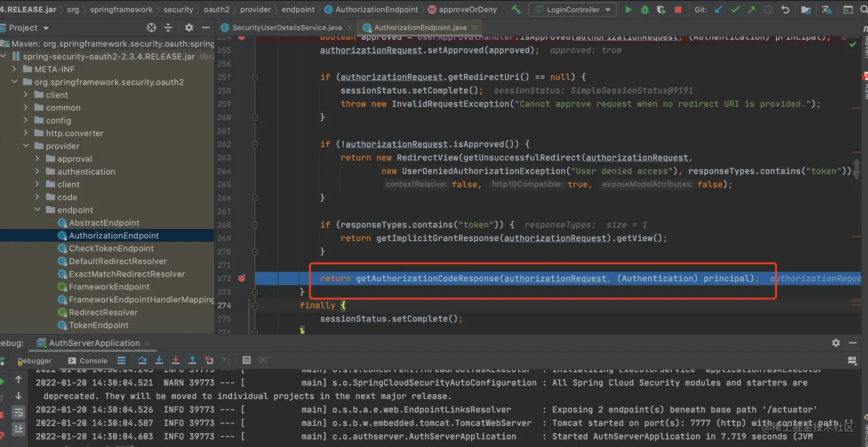Expand the authentication package
The height and width of the screenshot is (447, 868).
(x=37, y=171)
